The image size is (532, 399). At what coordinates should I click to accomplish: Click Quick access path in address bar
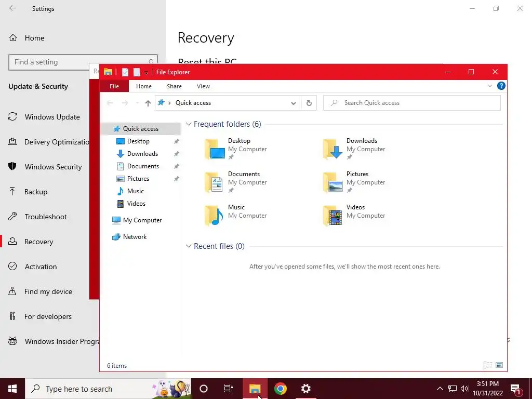[x=193, y=103]
